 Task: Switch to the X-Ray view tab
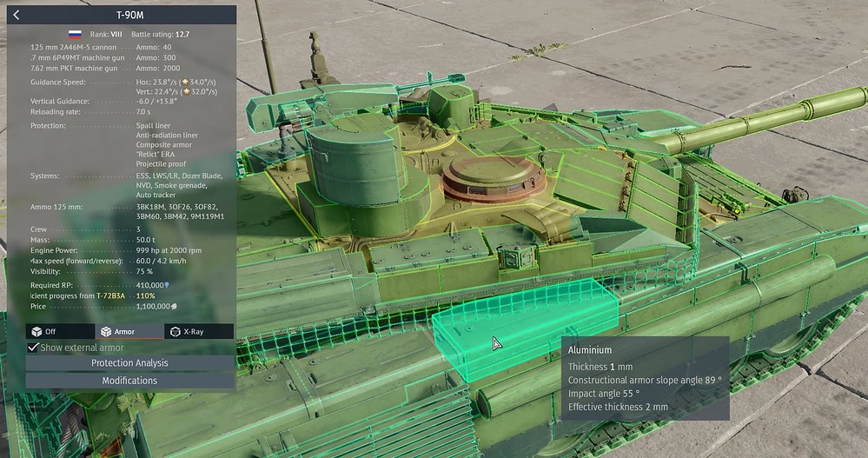(x=199, y=331)
